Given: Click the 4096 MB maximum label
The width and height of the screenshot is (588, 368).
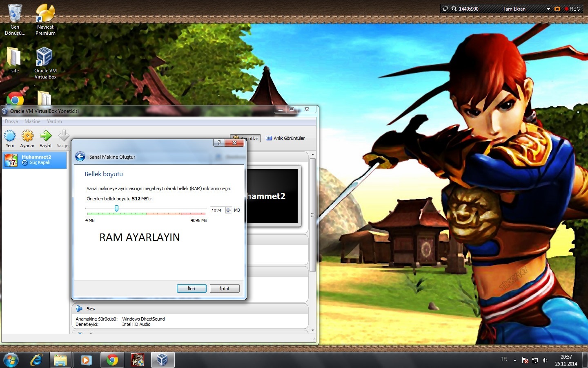Looking at the screenshot, I should point(199,220).
